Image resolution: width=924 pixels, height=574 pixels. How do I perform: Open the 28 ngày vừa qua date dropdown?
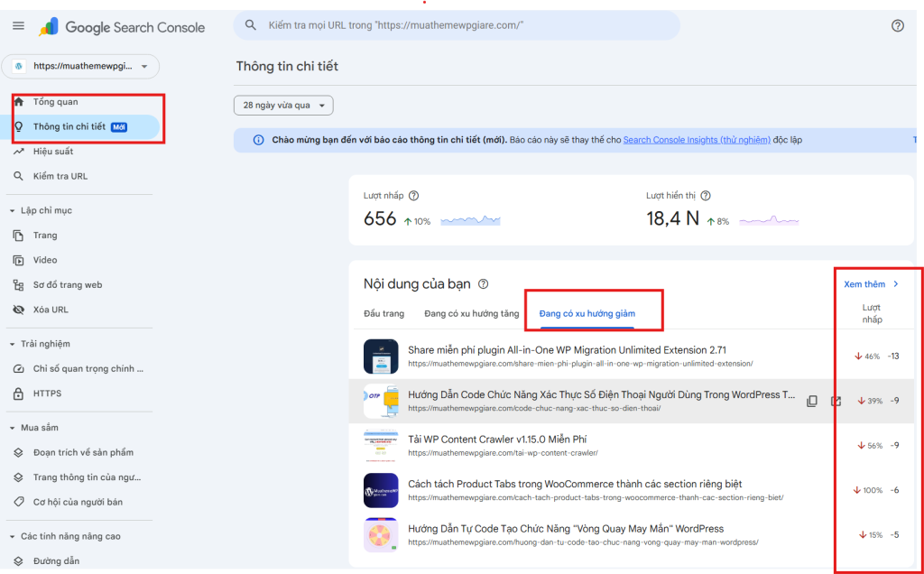(283, 106)
